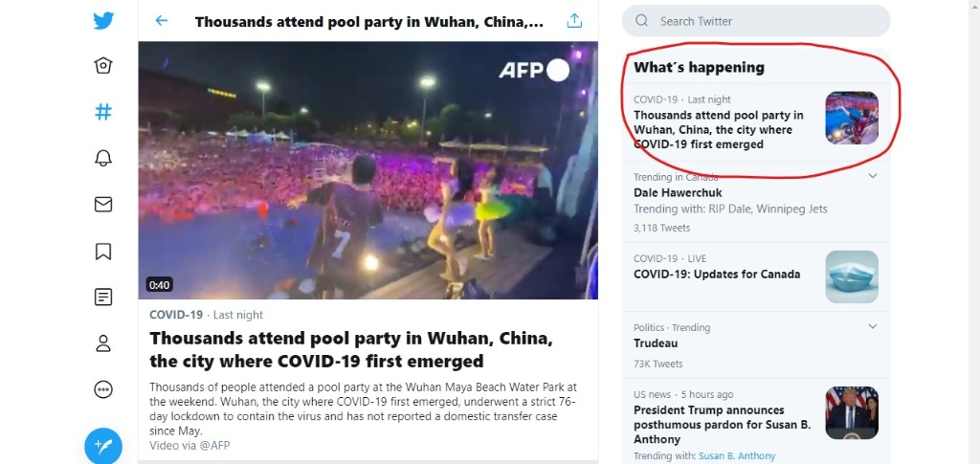Play the AFP pool party video
980x464 pixels.
click(368, 170)
